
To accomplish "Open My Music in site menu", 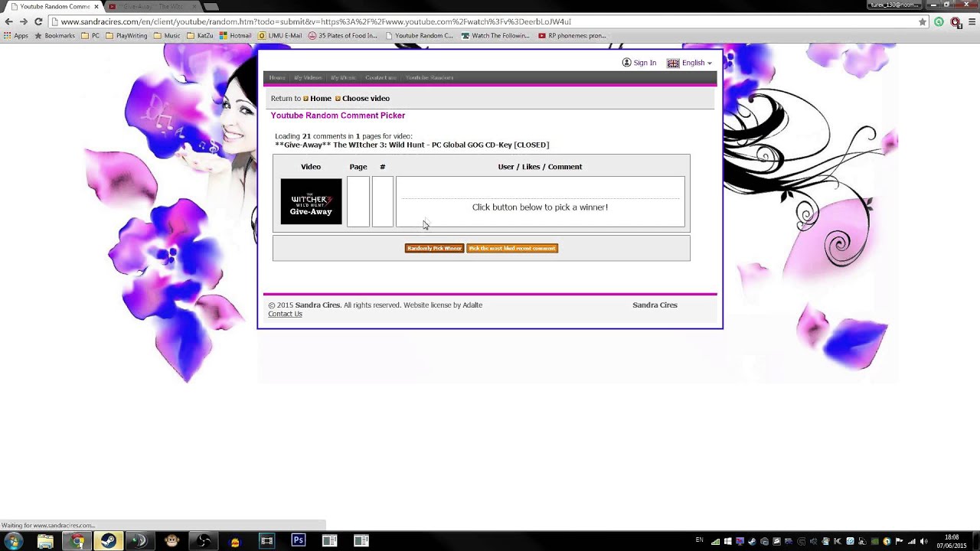I will 343,77.
